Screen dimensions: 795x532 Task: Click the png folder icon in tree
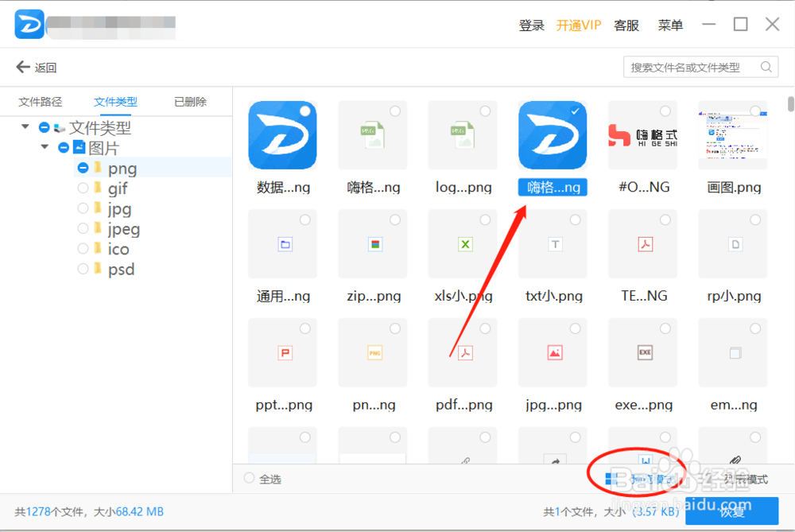pyautogui.click(x=98, y=167)
